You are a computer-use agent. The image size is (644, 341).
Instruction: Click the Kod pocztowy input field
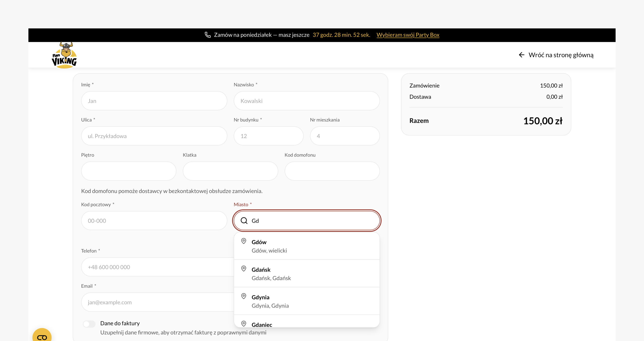pyautogui.click(x=154, y=220)
